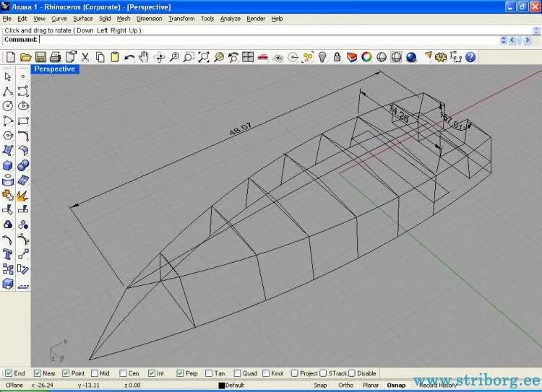The width and height of the screenshot is (542, 392).
Task: Enable the Quad osnap checkbox
Action: coord(237,373)
